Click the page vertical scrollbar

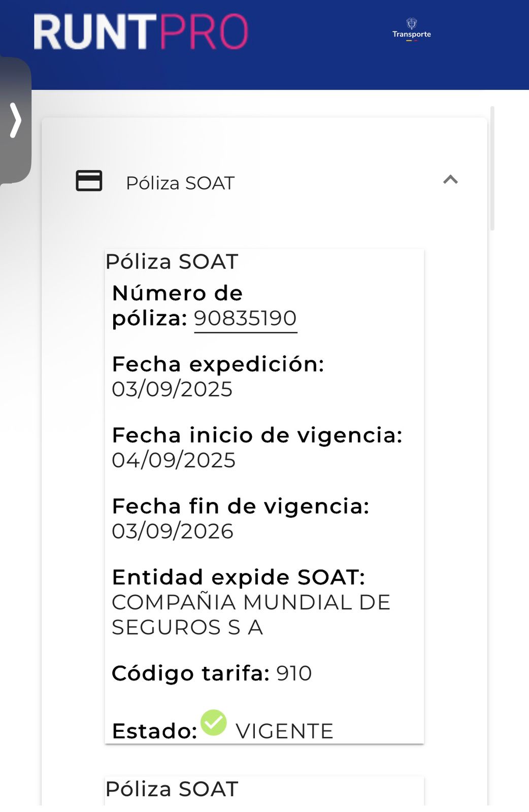pyautogui.click(x=492, y=168)
